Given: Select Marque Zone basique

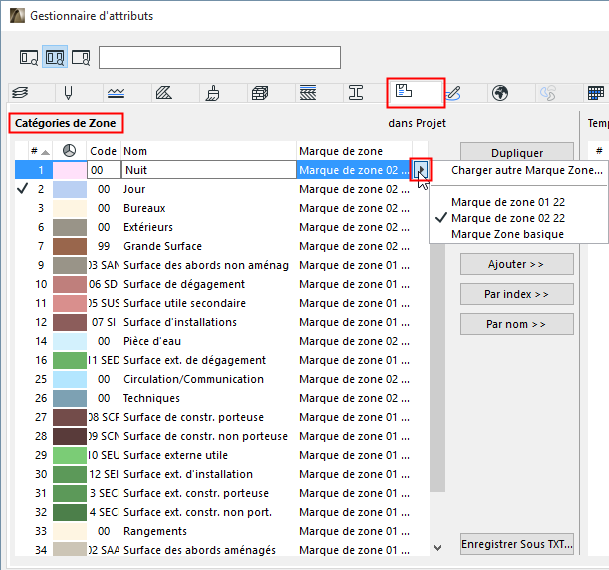Looking at the screenshot, I should pos(507,234).
